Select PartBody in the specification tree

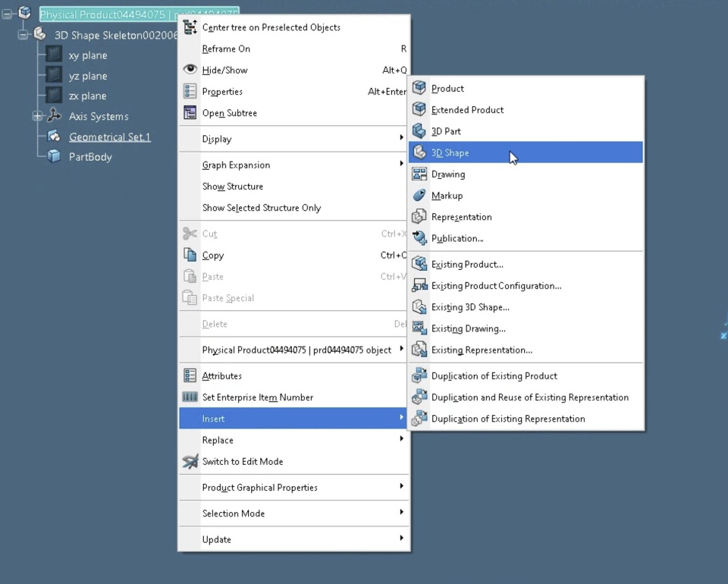pyautogui.click(x=90, y=157)
